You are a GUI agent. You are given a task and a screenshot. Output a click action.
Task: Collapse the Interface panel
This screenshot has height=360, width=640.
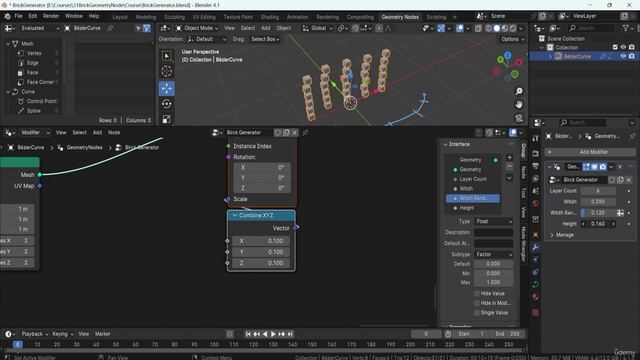click(x=445, y=144)
